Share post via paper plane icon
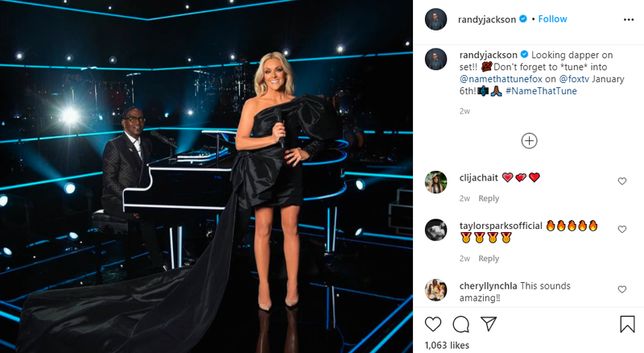644x353 pixels. coord(489,324)
